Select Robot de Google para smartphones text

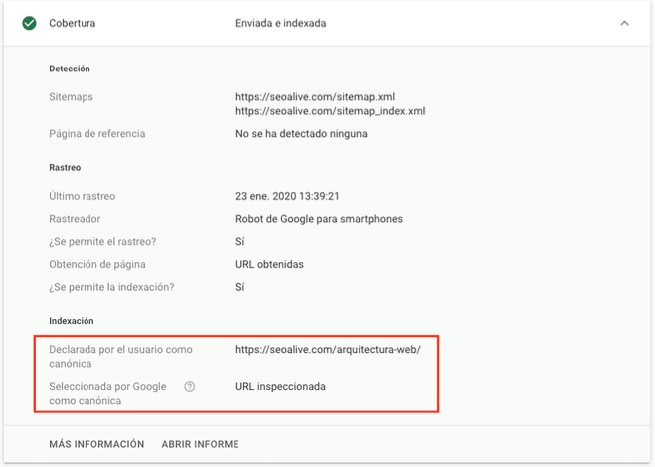319,219
